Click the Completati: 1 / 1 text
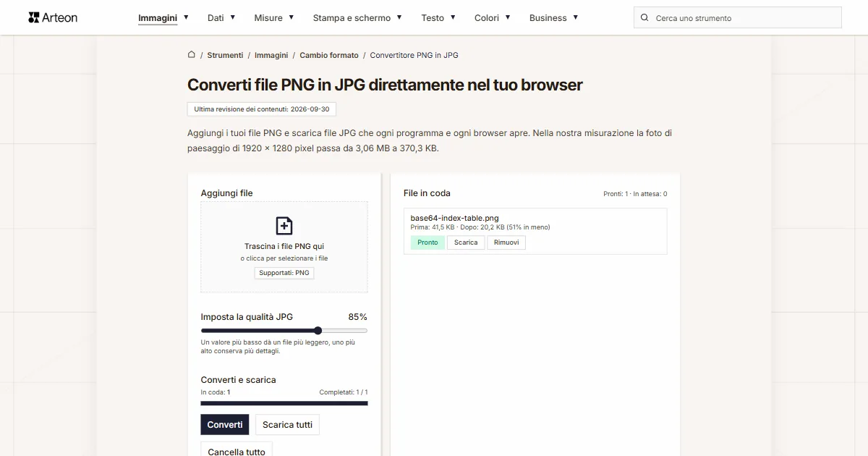868x456 pixels. 344,392
